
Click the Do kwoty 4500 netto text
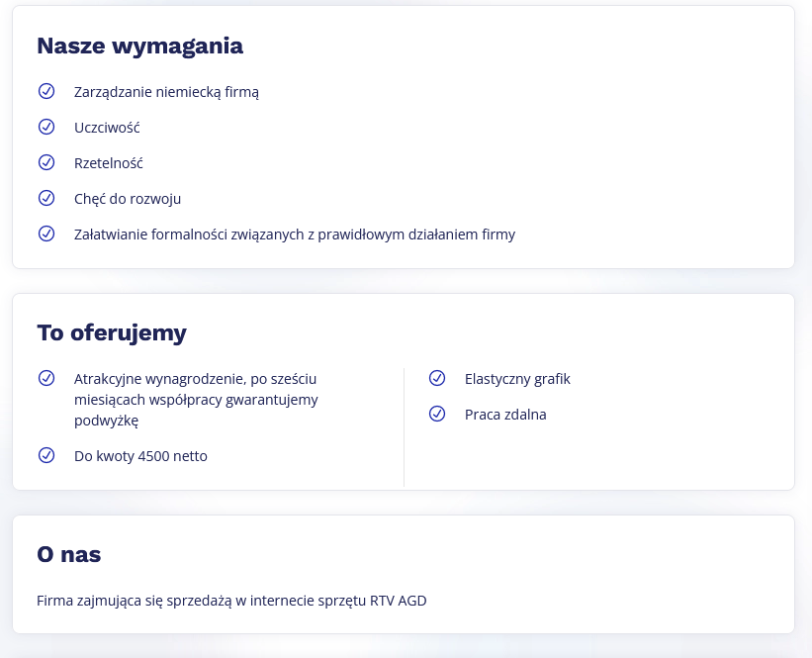[x=140, y=456]
